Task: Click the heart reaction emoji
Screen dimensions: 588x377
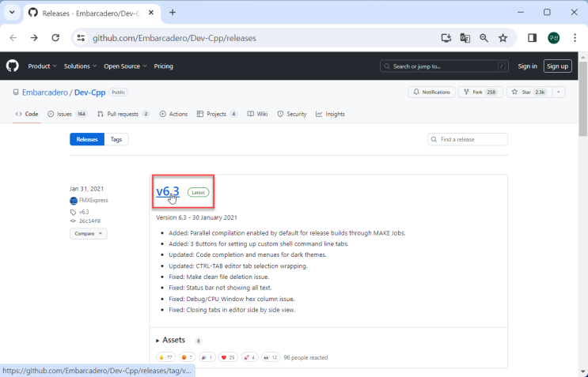Action: pyautogui.click(x=228, y=357)
